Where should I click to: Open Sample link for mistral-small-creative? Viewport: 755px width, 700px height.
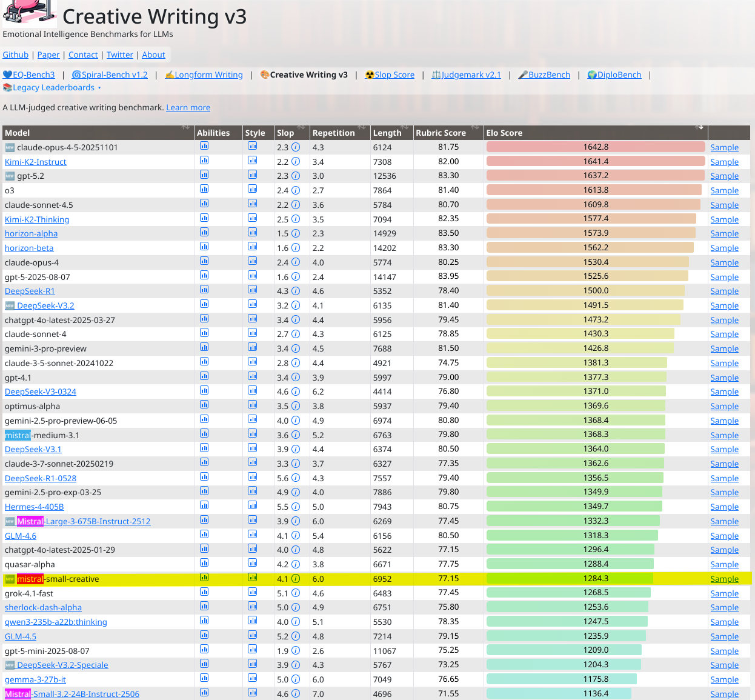click(x=724, y=579)
